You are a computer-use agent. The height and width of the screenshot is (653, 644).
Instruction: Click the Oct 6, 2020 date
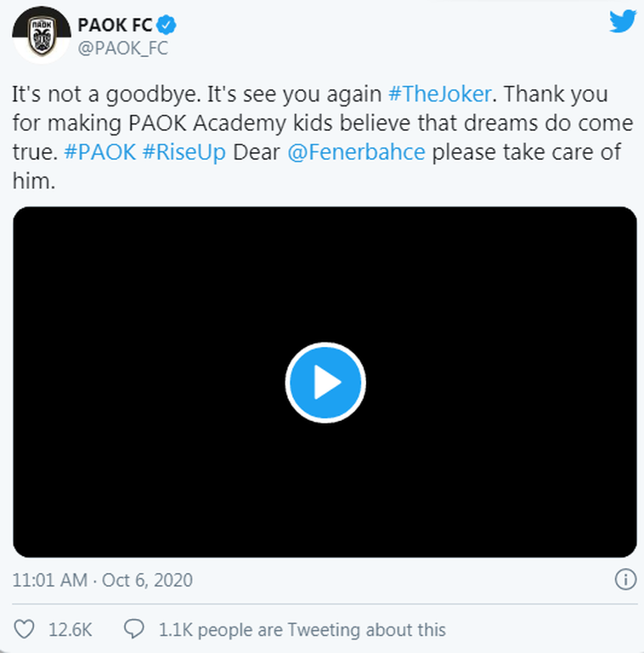coord(147,581)
